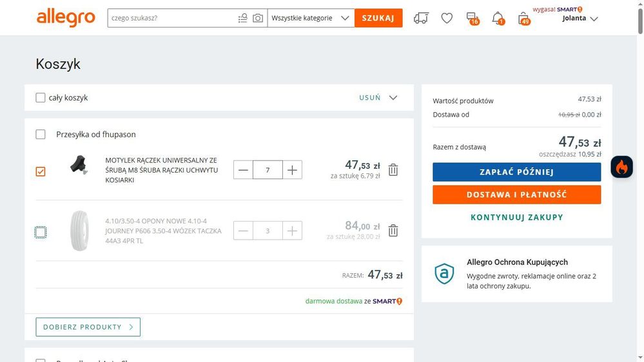This screenshot has width=644, height=362.
Task: Expand the Jolanta account menu
Action: 580,19
